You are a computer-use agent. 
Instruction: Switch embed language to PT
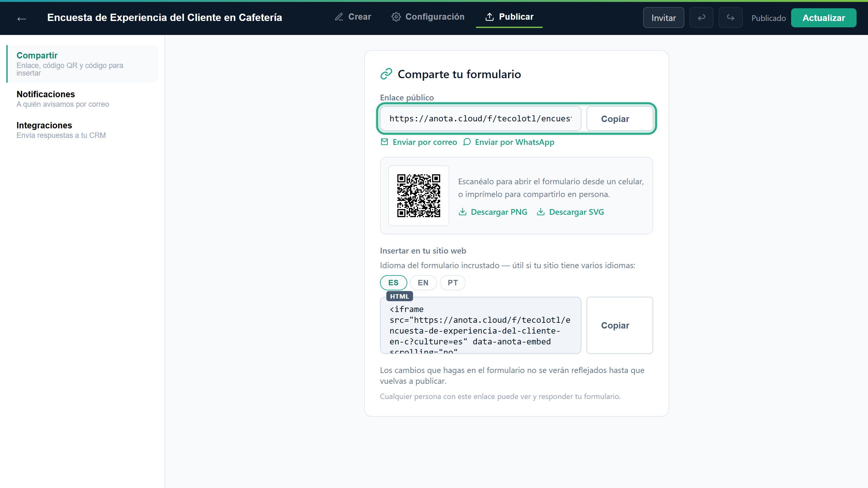[452, 282]
